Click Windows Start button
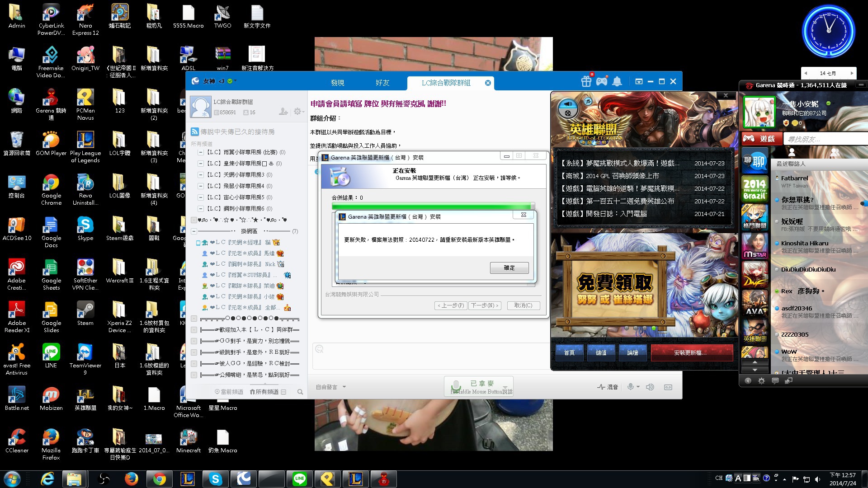The image size is (868, 488). [x=12, y=479]
